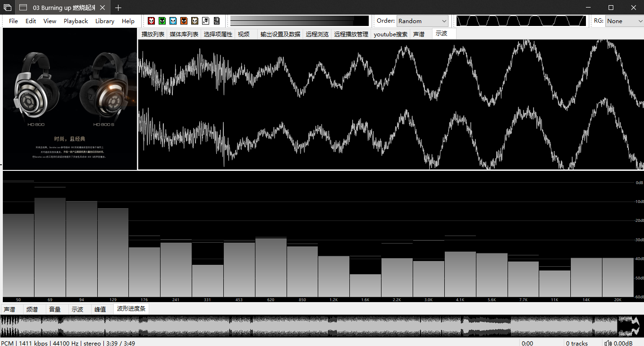Click the brown alien toolbar icon

click(x=195, y=21)
